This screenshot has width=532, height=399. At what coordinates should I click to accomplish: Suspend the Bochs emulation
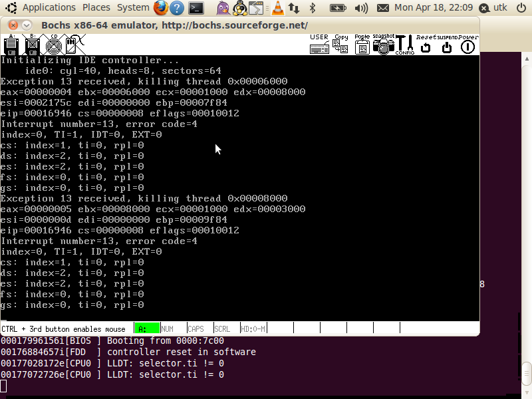[447, 44]
